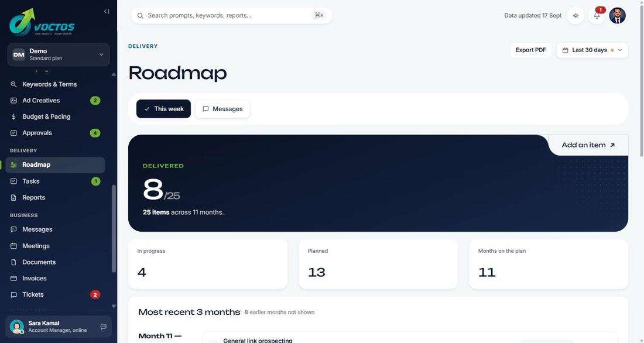Viewport: 644px width, 343px height.
Task: Open the user profile avatar menu
Action: coord(617,16)
